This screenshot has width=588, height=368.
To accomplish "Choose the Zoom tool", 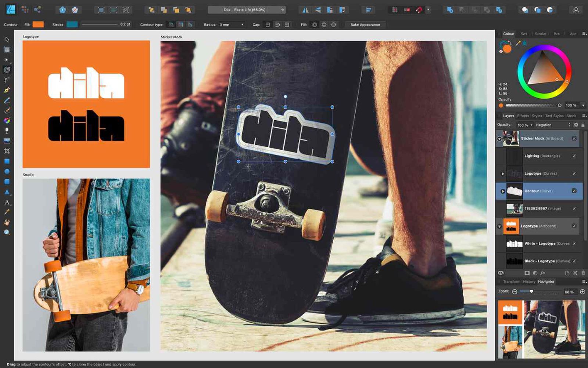I will (x=7, y=231).
